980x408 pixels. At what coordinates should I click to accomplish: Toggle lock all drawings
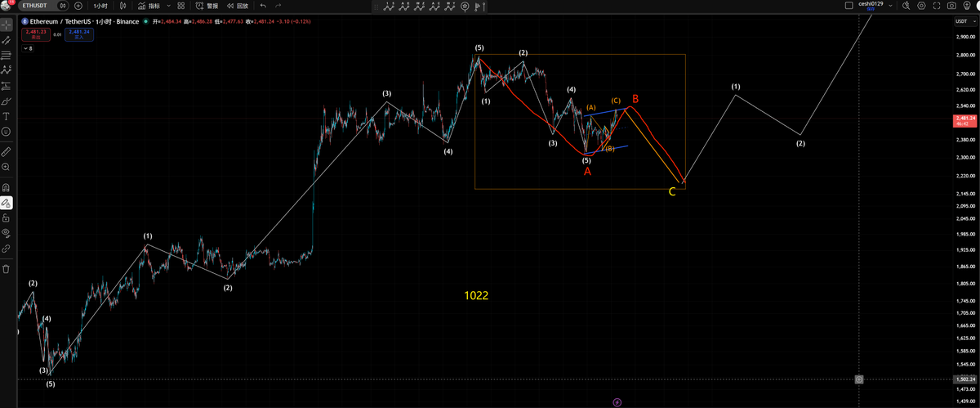coord(6,218)
